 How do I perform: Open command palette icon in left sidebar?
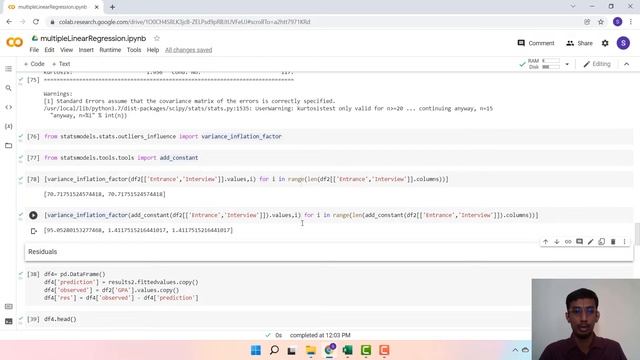pos(9,307)
